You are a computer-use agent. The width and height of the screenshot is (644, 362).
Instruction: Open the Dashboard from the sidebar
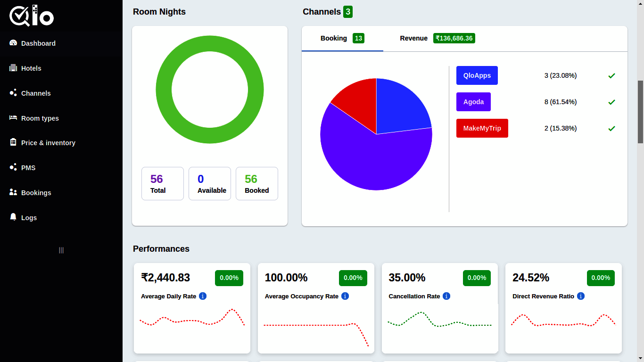[38, 43]
